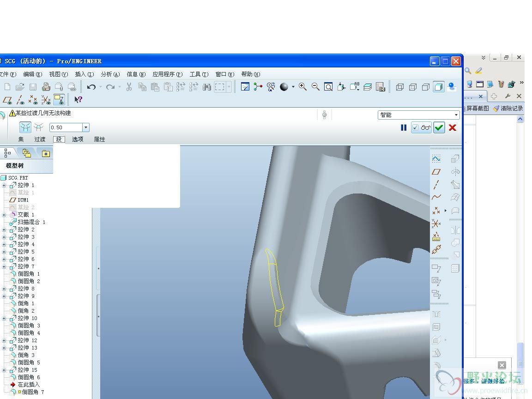This screenshot has width=532, height=399.
Task: Toggle Shading display mode
Action: pyautogui.click(x=438, y=87)
